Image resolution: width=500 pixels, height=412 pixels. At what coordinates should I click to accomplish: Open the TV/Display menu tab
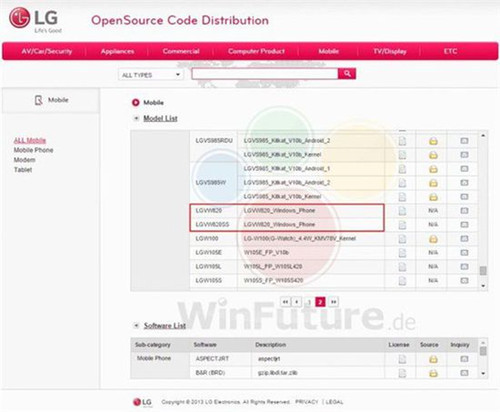(x=390, y=51)
